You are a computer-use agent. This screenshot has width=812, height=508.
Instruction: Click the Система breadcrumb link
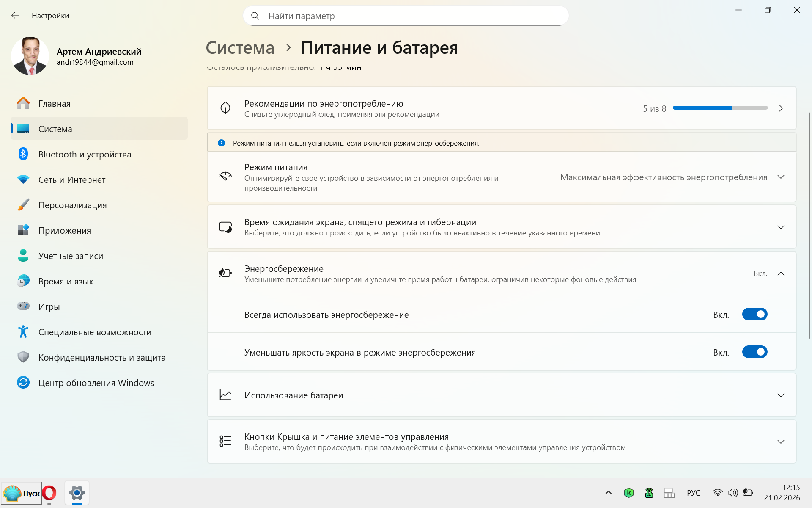[240, 48]
